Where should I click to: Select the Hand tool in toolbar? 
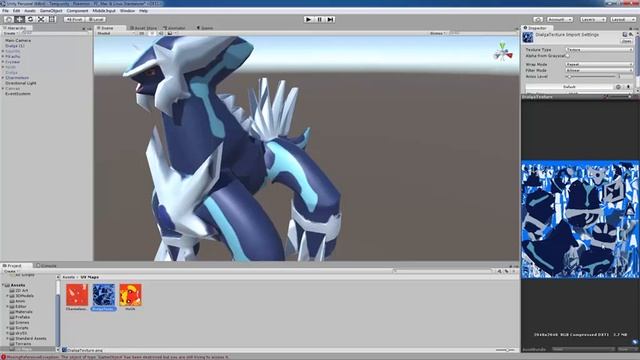(8, 19)
